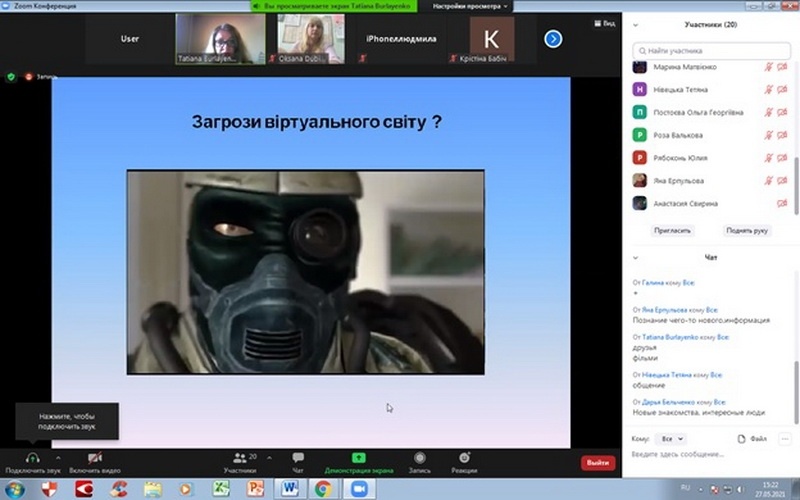
Task: Click the Подключить звук headphones icon
Action: coord(32,457)
